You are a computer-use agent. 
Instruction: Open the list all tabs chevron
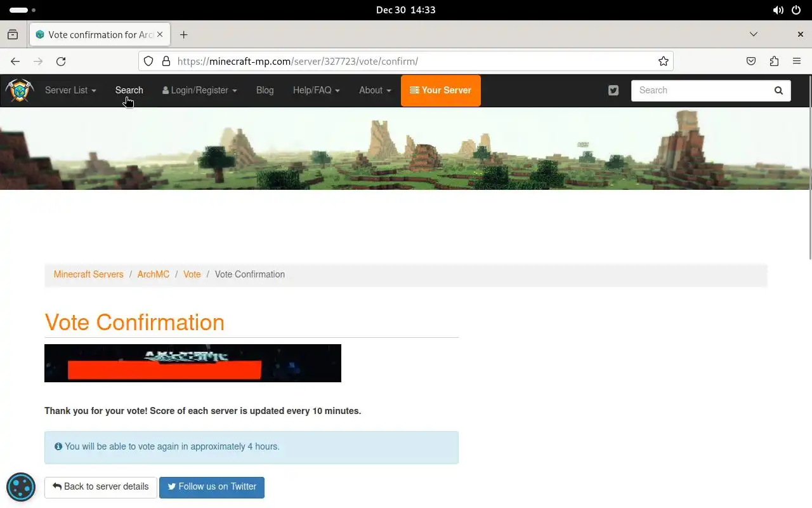pyautogui.click(x=754, y=34)
